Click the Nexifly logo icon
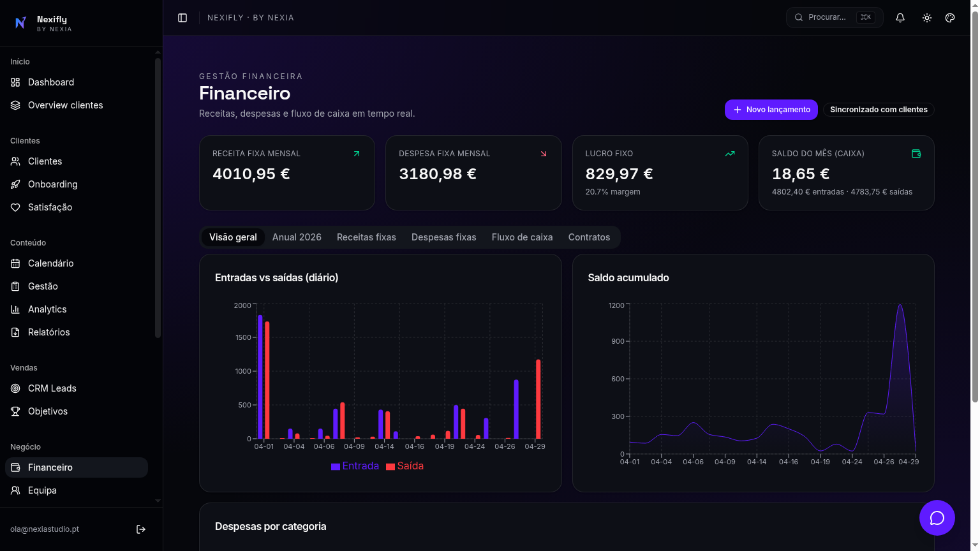The height and width of the screenshot is (551, 980). [20, 23]
